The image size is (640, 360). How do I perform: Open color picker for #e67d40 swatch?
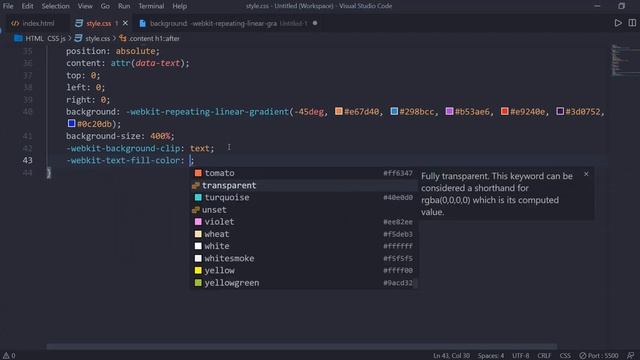[x=338, y=111]
